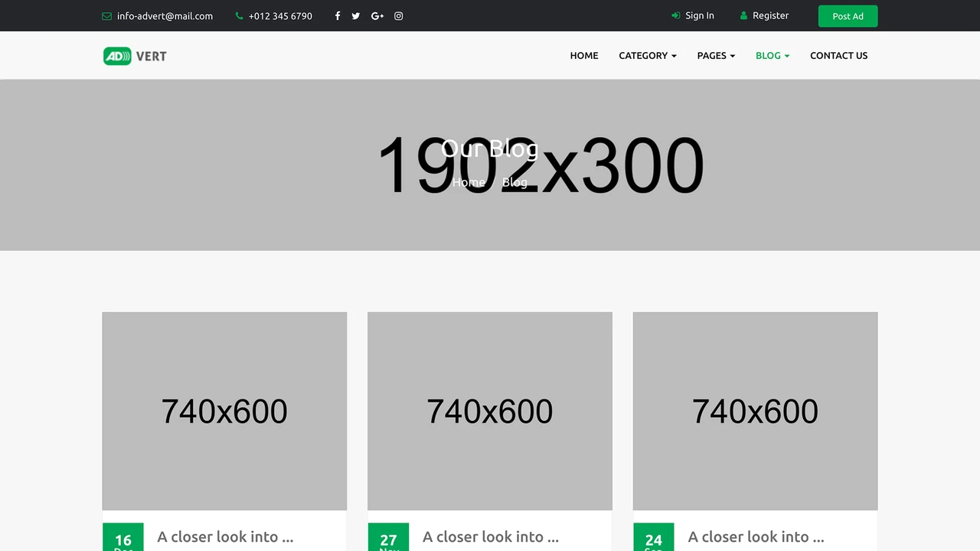Expand the BLOG dropdown menu

point(773,55)
